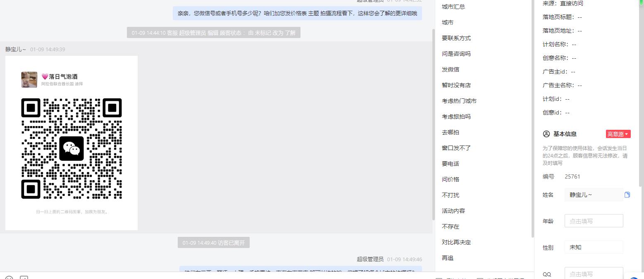Viewport: 644px width, 279px height.
Task: Click the 基本信息 section heading
Action: click(565, 134)
